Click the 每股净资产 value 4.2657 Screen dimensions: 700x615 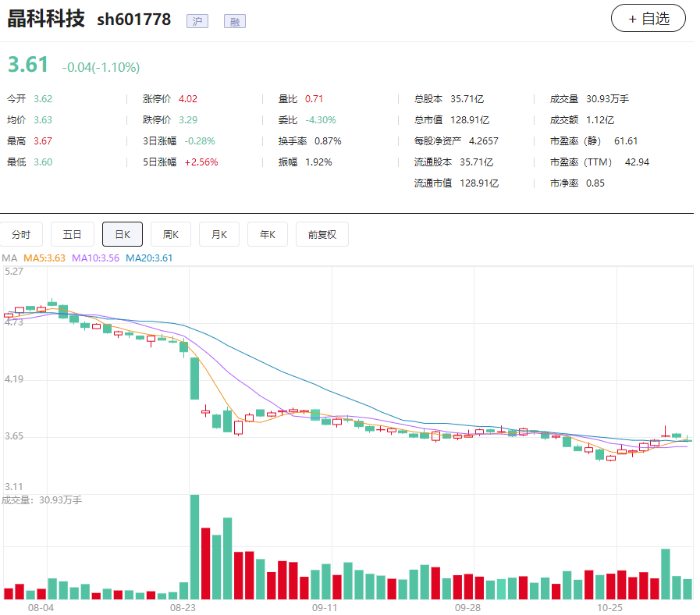click(484, 141)
